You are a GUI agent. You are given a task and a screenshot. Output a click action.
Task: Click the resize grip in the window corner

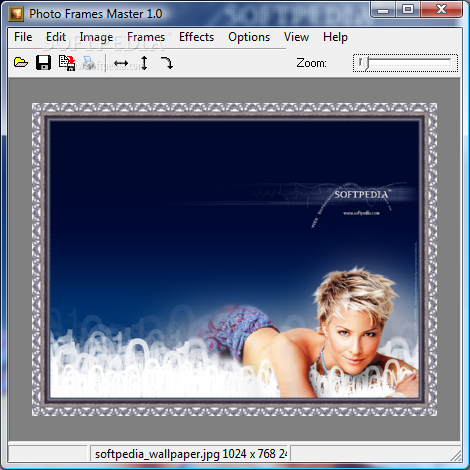click(x=456, y=456)
